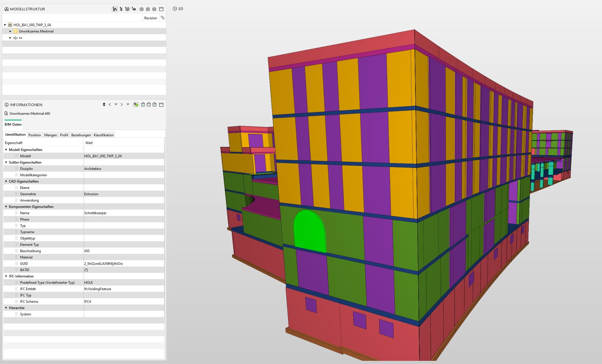Click the yellow folder icon of Unwirksames Merkmal
The image size is (602, 364).
click(x=16, y=31)
